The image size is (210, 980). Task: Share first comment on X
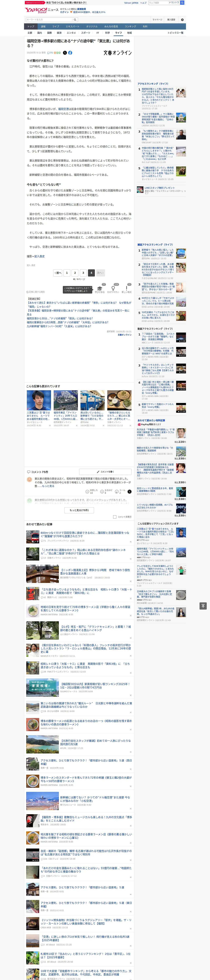tap(130, 491)
